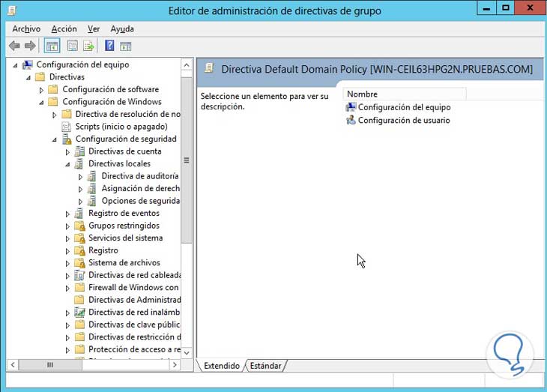Click the Directivas de red inalámbrica icon
The width and height of the screenshot is (547, 392).
79,313
